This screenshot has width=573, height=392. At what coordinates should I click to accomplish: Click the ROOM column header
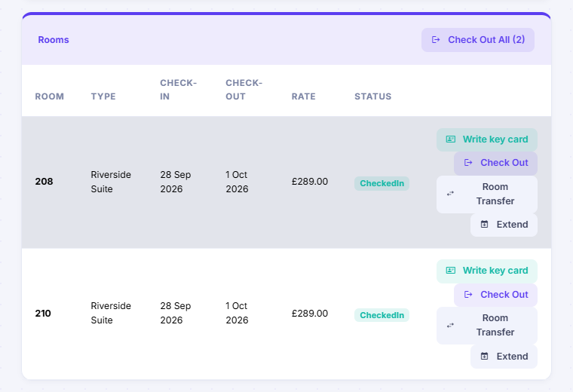pyautogui.click(x=49, y=96)
